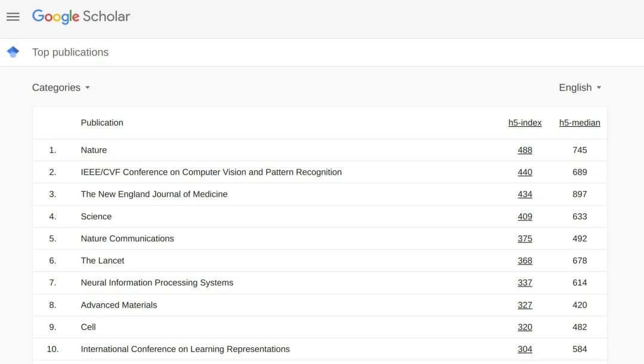Open The Lancet h5-index 368 link
This screenshot has width=644, height=364.
click(x=525, y=260)
